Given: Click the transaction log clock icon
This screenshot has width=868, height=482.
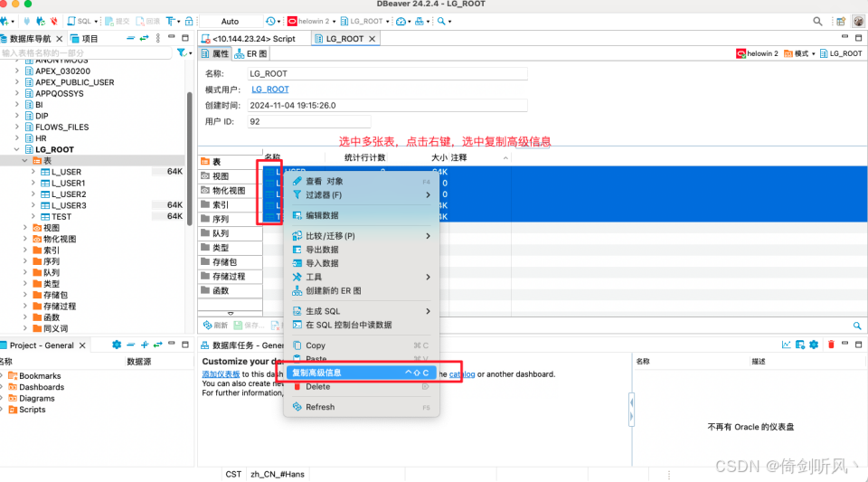Looking at the screenshot, I should click(x=270, y=21).
